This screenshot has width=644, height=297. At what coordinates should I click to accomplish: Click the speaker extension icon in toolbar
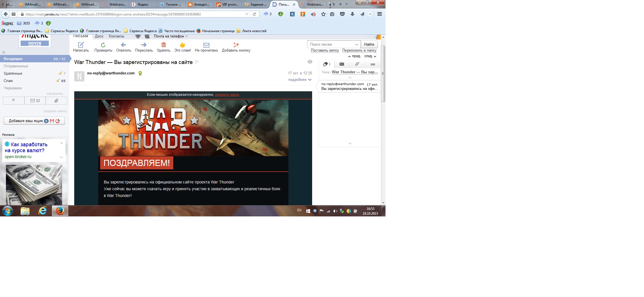click(x=313, y=14)
